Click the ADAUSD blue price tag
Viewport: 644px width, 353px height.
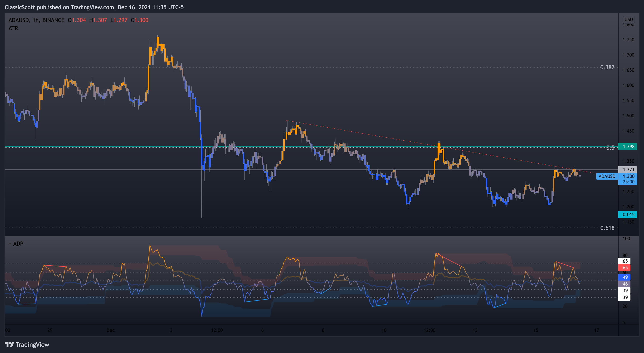click(x=607, y=176)
